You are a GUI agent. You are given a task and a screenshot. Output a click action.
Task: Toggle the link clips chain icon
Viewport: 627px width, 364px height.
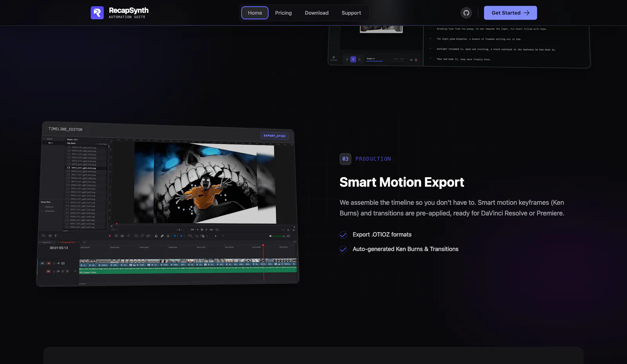pyautogui.click(x=162, y=236)
